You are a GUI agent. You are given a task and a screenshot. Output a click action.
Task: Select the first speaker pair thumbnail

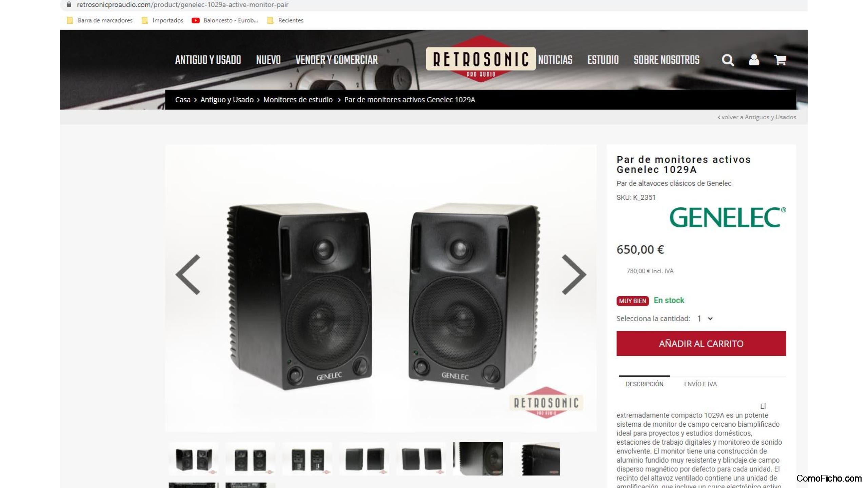(x=194, y=459)
